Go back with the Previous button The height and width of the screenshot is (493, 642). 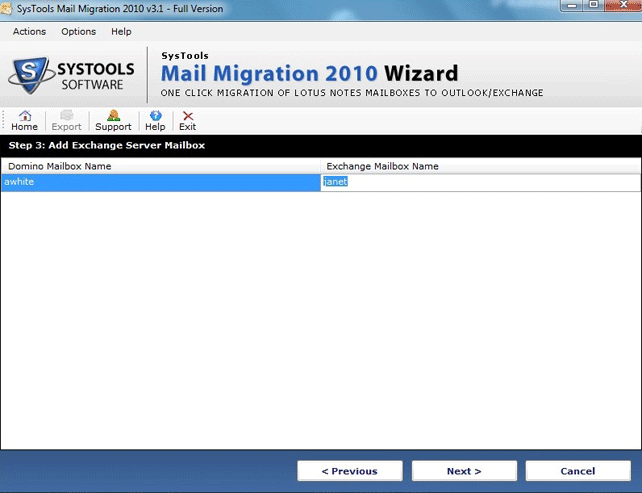tap(350, 471)
